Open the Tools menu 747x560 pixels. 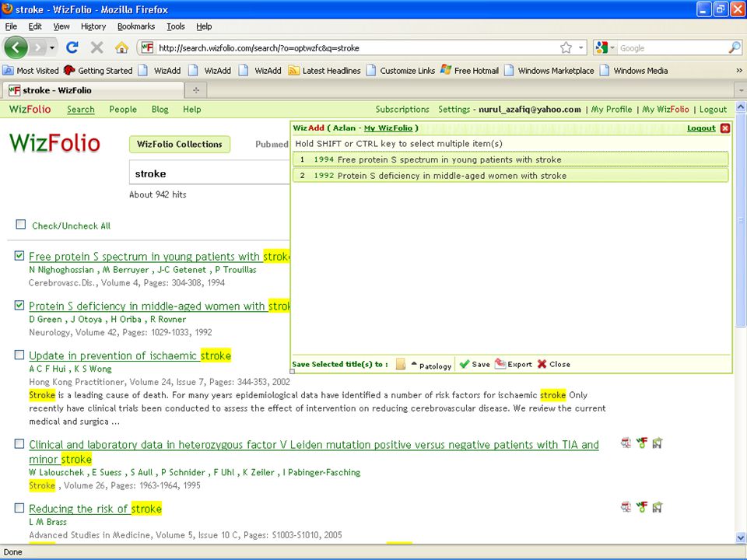(x=175, y=26)
